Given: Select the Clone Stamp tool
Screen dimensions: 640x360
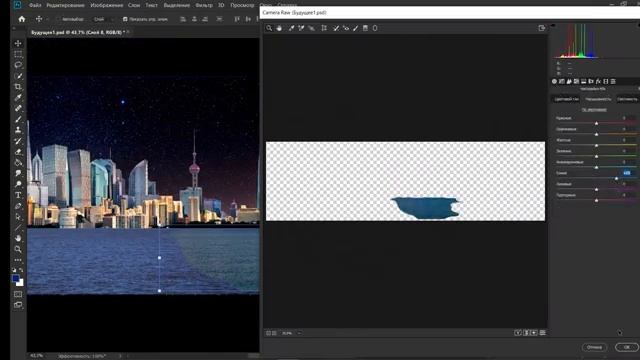Looking at the screenshot, I should point(18,130).
